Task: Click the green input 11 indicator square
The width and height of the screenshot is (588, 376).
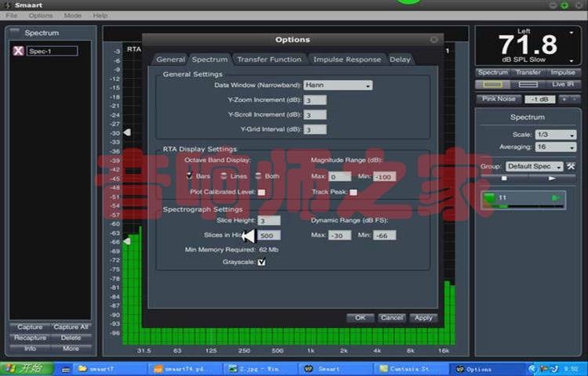Action: coord(489,197)
